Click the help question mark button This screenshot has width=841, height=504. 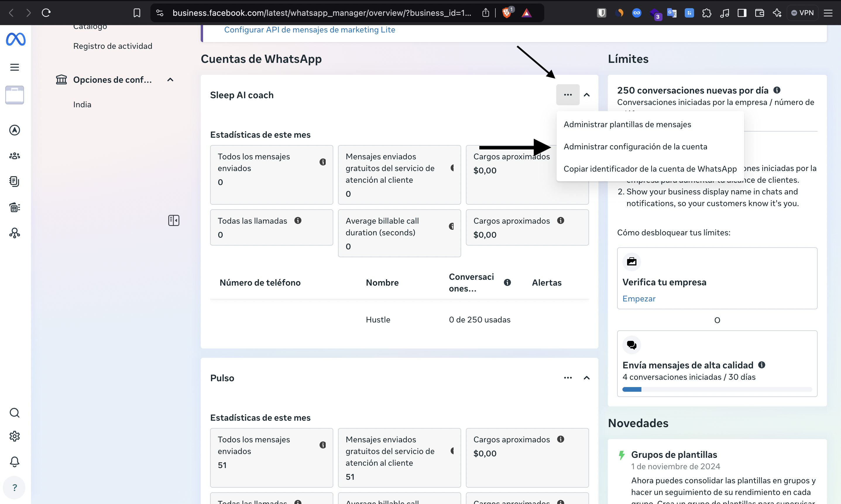(x=15, y=488)
